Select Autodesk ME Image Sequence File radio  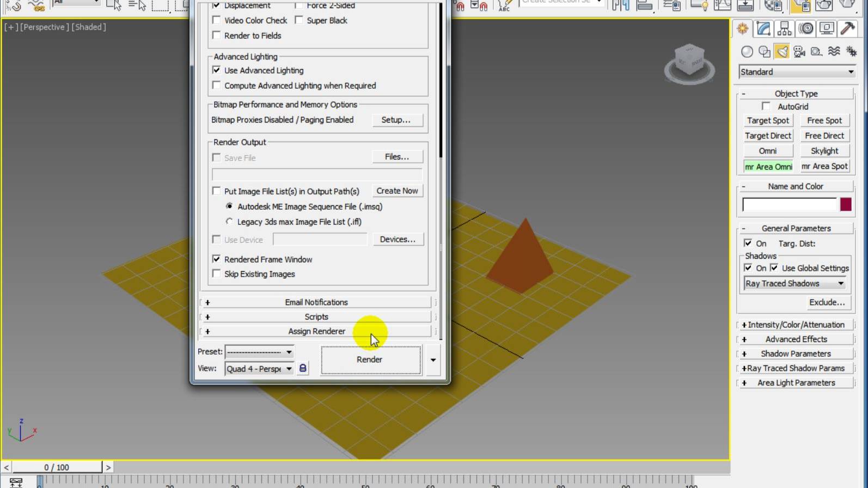(x=229, y=206)
